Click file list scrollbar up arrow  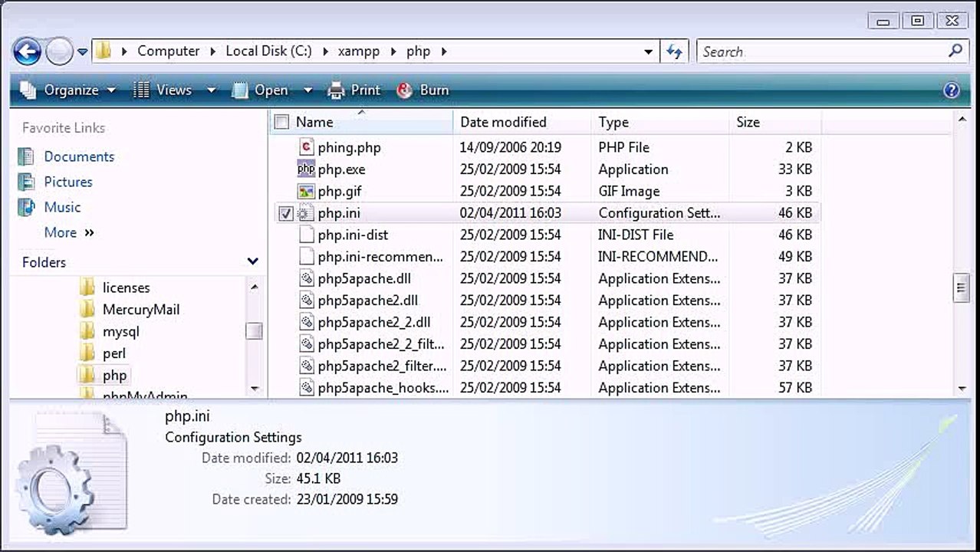(962, 120)
